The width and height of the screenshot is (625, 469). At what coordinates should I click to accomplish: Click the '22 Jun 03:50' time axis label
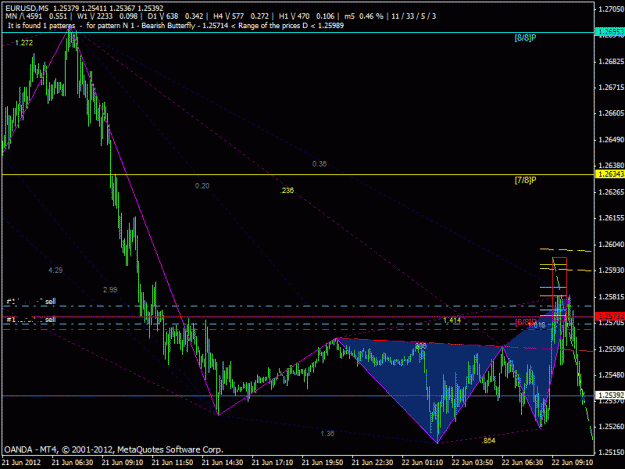coord(472,463)
